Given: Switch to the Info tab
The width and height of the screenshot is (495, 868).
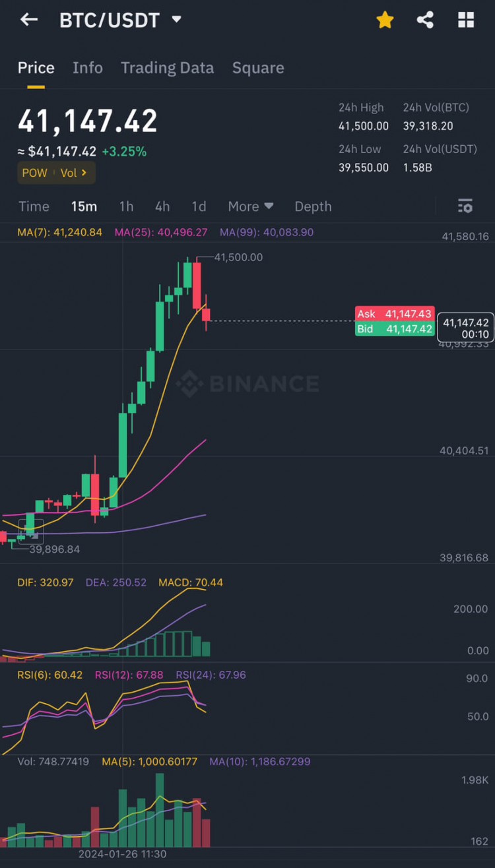Looking at the screenshot, I should [88, 68].
